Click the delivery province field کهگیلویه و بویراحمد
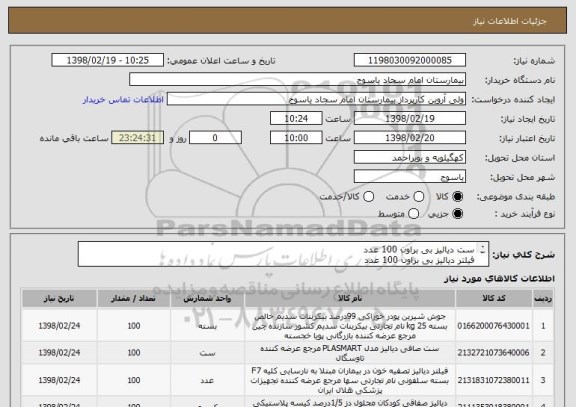 tap(410, 158)
